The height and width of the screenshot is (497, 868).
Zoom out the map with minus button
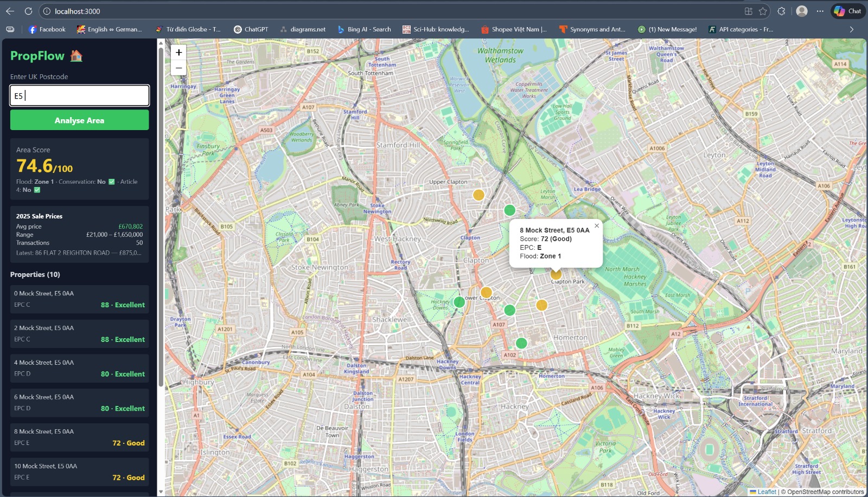coord(178,68)
